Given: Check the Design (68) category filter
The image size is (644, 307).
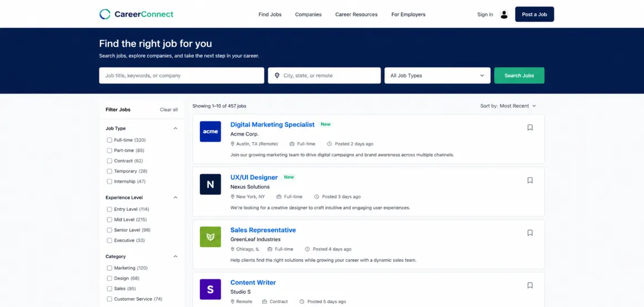Looking at the screenshot, I should (x=109, y=278).
